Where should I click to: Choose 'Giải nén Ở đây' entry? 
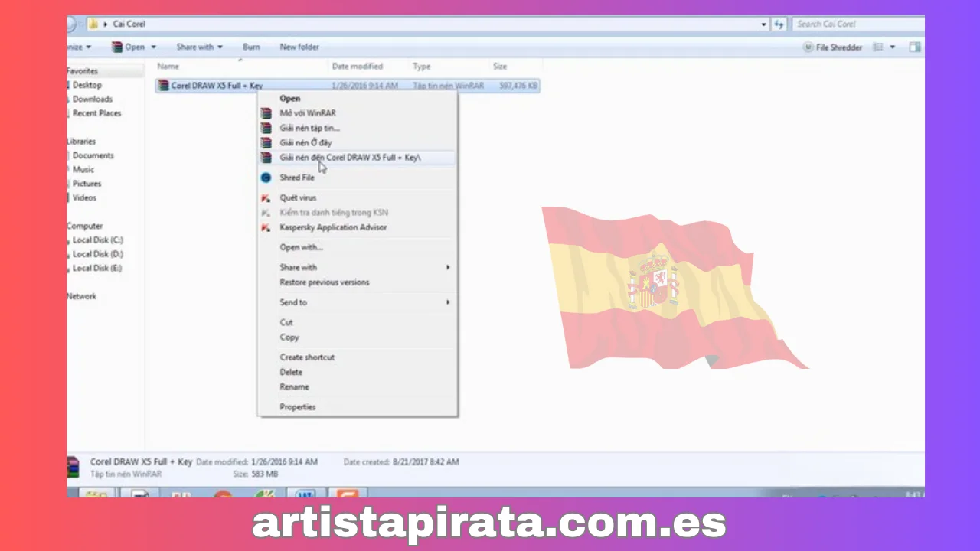pyautogui.click(x=305, y=142)
